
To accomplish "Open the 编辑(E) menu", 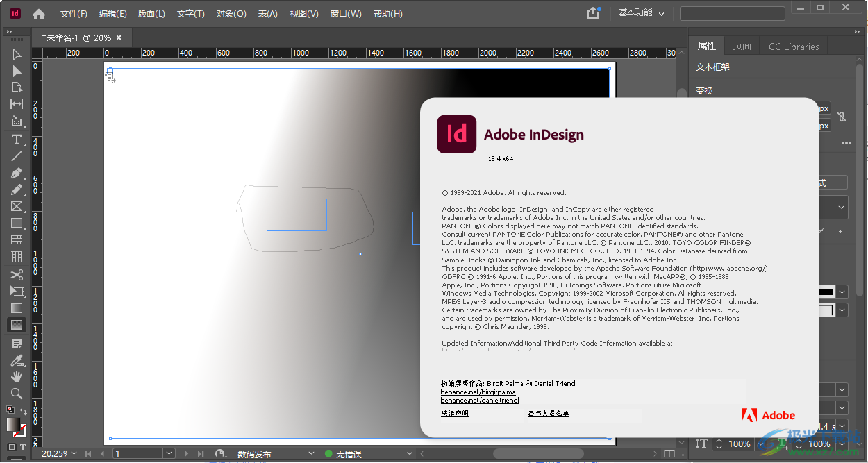I will click(x=113, y=14).
